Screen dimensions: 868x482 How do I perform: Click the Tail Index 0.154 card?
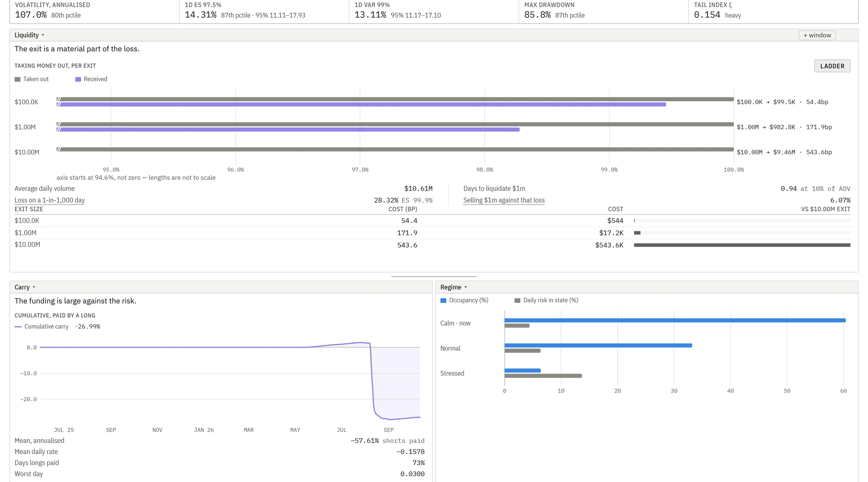click(x=773, y=11)
